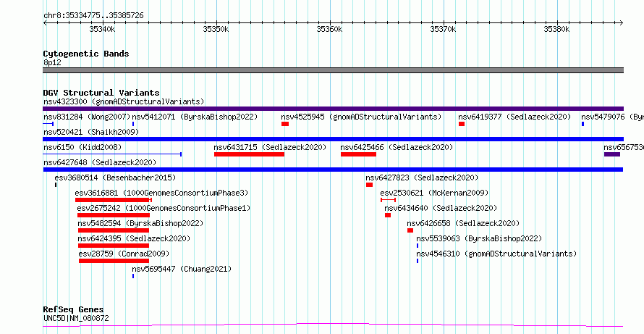644x334 pixels.
Task: Select the red bar for esv28759
Action: coord(114,261)
